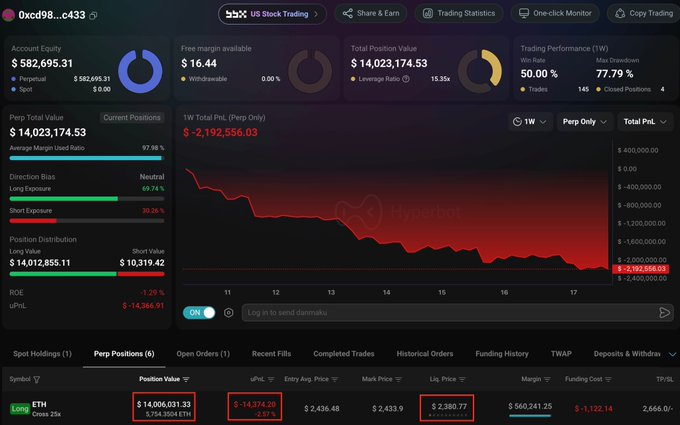The height and width of the screenshot is (425, 680).
Task: Click the Short Exposure red bar
Action: point(33,221)
